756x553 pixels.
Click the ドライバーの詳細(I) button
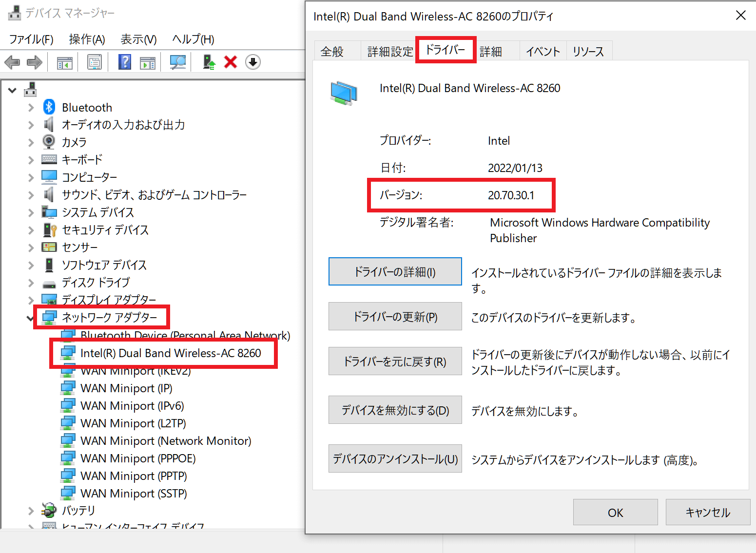point(395,271)
